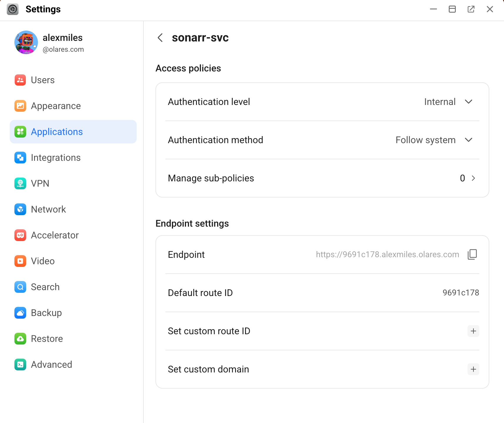The height and width of the screenshot is (423, 504).
Task: Click the alexmiles username text
Action: coord(63,38)
